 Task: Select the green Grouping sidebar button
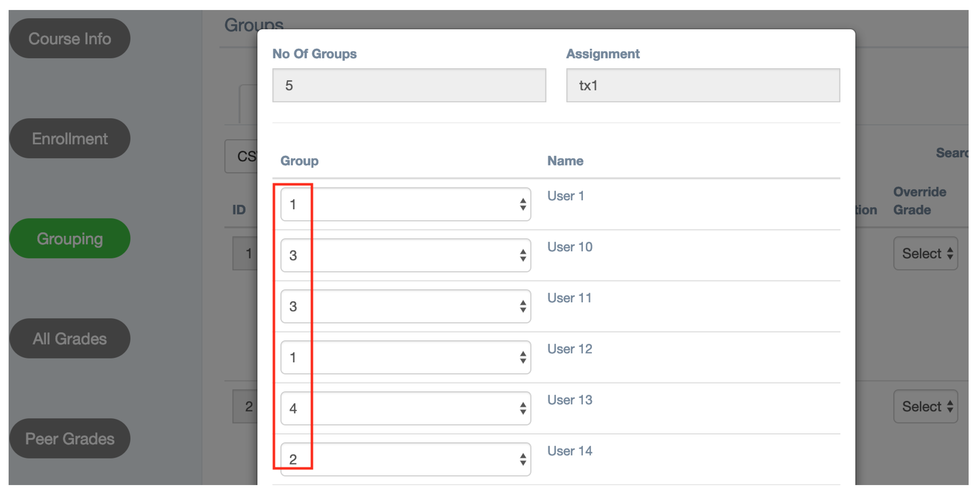70,239
